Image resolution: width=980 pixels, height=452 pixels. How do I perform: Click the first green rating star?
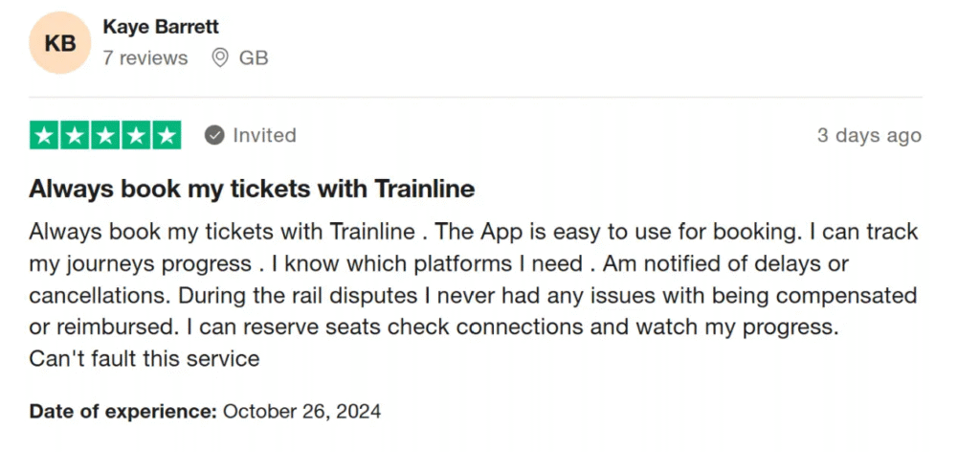(44, 135)
